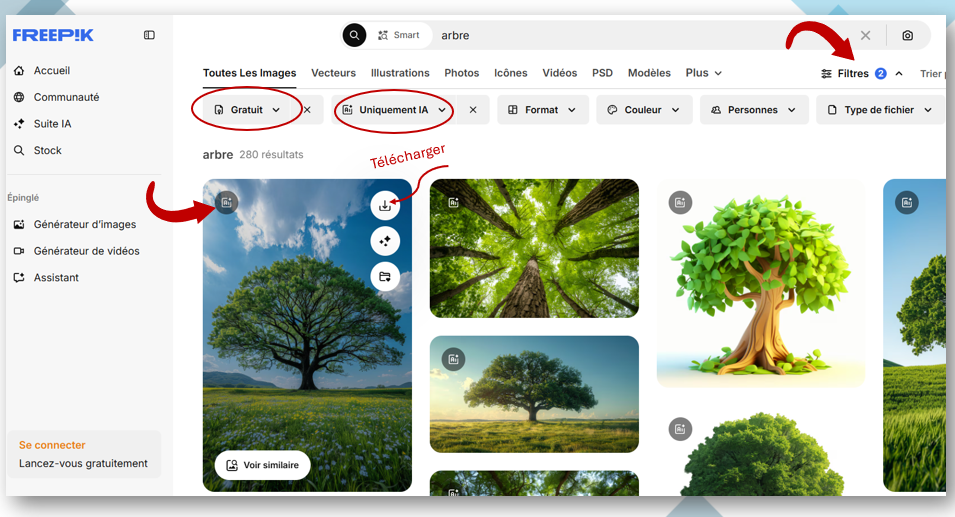Click the download icon on the first tree image
Image resolution: width=955 pixels, height=517 pixels.
pyautogui.click(x=385, y=206)
